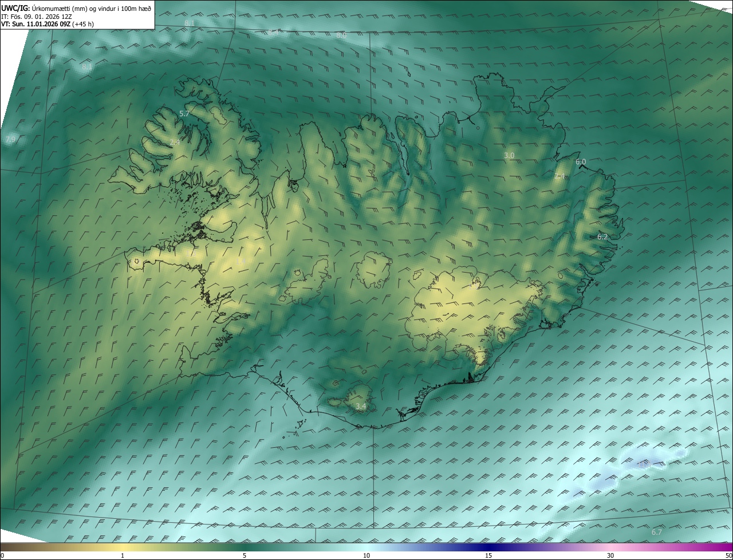This screenshot has width=733, height=560.
Task: Click the 10 tick label on the color scale
Action: tap(366, 555)
